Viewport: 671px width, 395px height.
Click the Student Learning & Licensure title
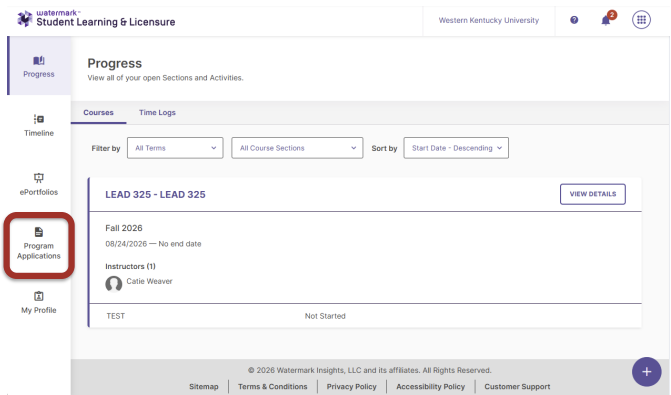coord(106,22)
